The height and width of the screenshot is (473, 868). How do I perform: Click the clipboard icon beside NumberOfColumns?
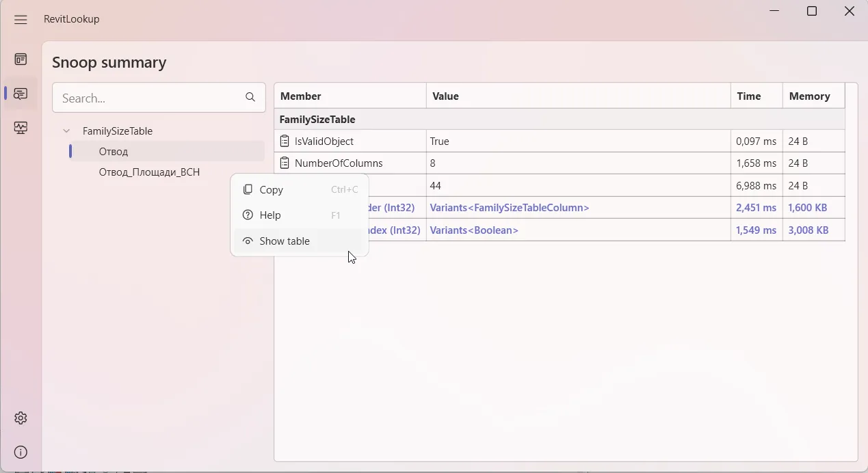[285, 163]
